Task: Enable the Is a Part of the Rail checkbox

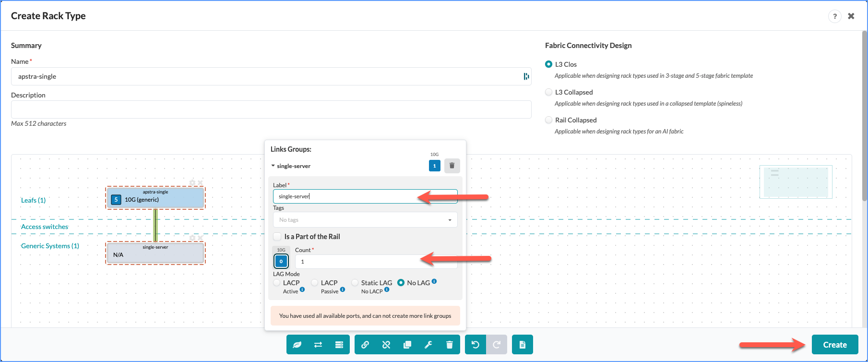Action: (277, 237)
